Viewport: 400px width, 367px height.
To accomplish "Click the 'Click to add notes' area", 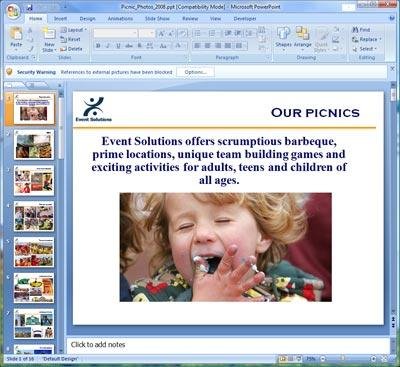I will [x=228, y=345].
